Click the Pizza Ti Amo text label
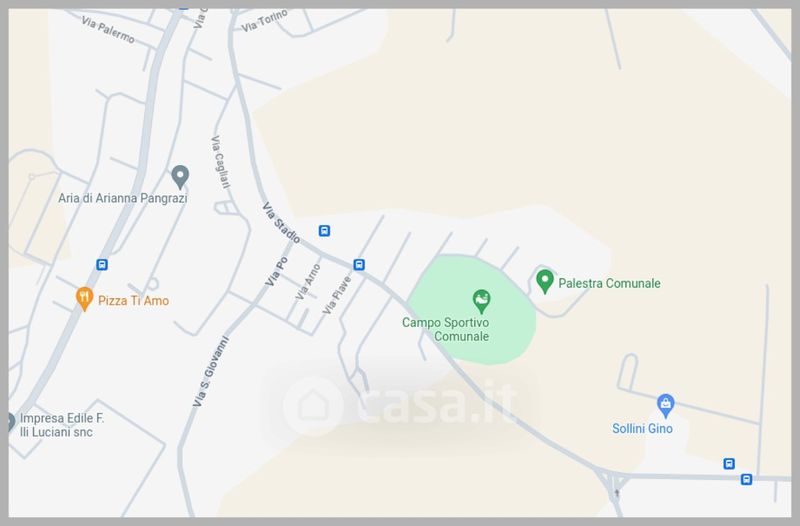 133,300
